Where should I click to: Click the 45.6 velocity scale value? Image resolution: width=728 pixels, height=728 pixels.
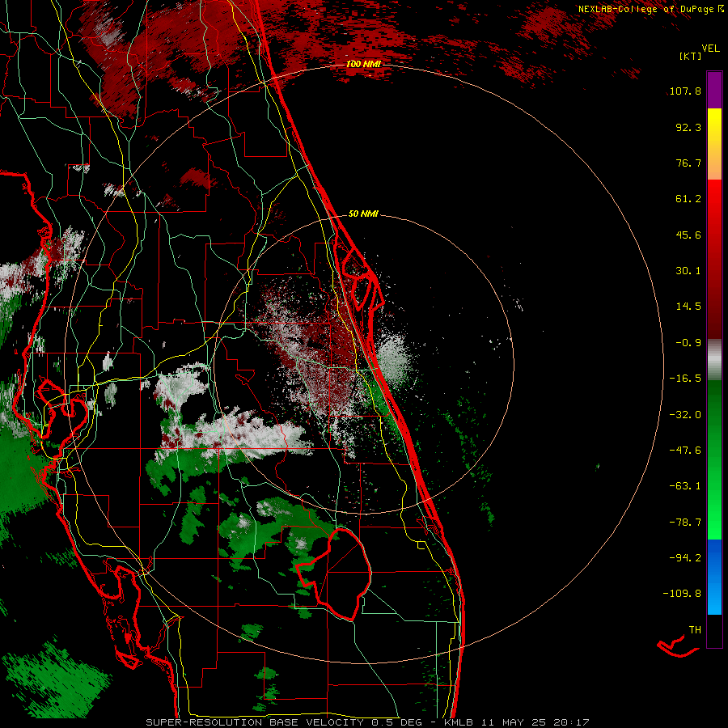(688, 235)
